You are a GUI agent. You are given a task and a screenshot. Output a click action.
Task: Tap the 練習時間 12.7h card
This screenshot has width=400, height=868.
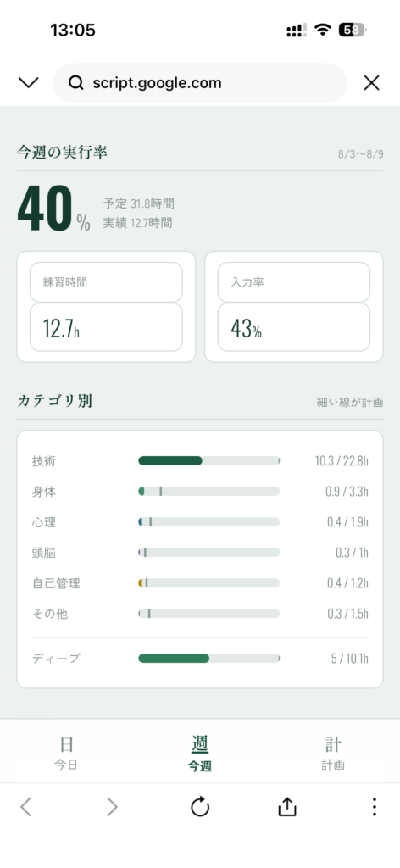click(x=106, y=307)
